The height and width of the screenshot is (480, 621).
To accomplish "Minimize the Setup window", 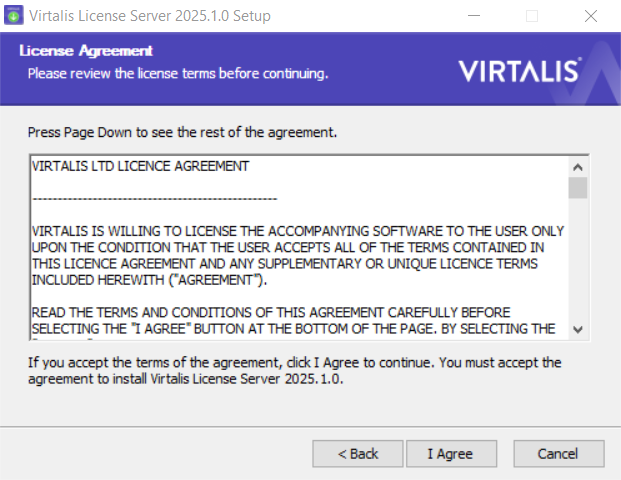I will coord(474,16).
